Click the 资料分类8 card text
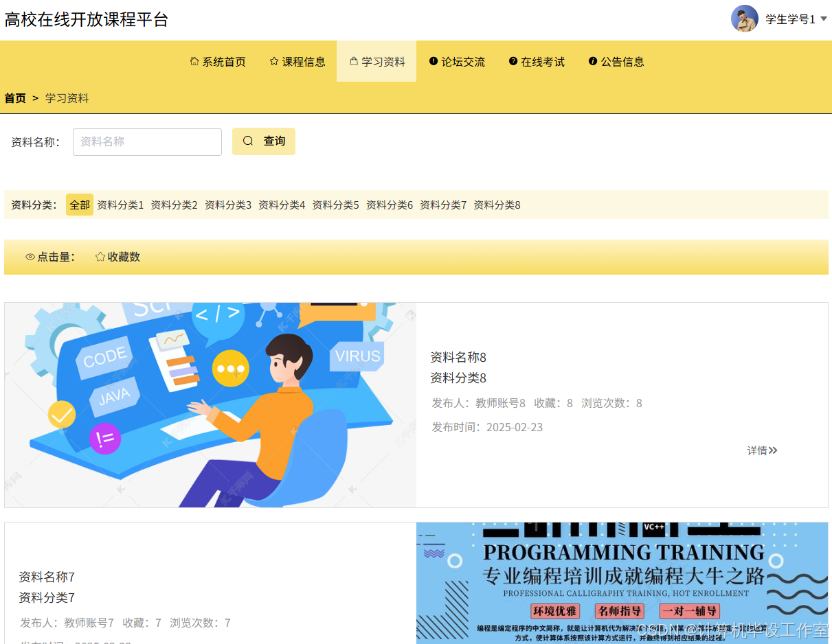This screenshot has width=832, height=644. (458, 378)
